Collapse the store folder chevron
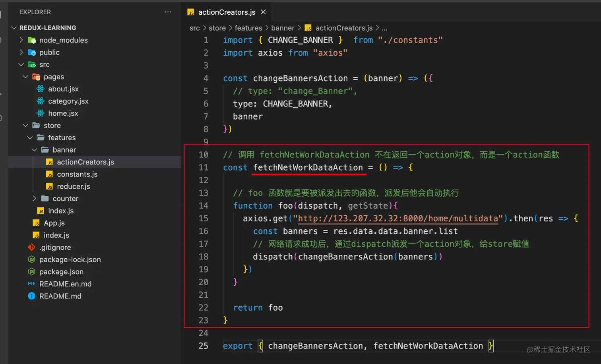This screenshot has height=364, width=601. (x=26, y=125)
